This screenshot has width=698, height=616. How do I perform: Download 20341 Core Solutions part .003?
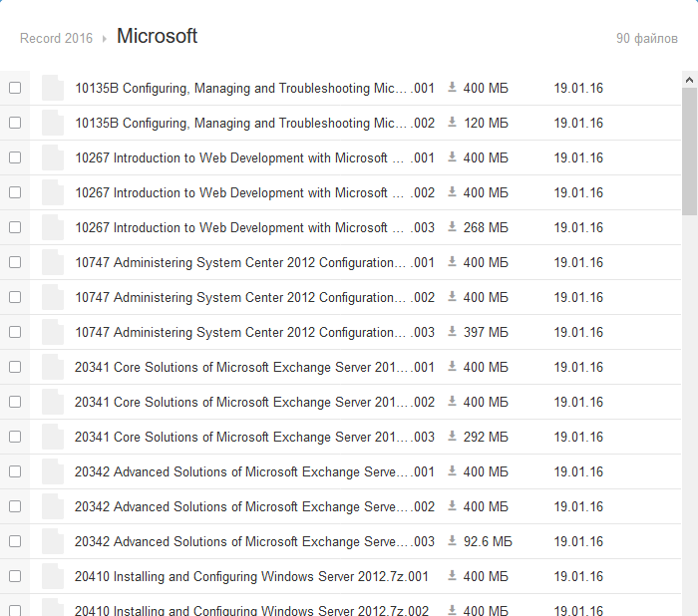pyautogui.click(x=452, y=437)
